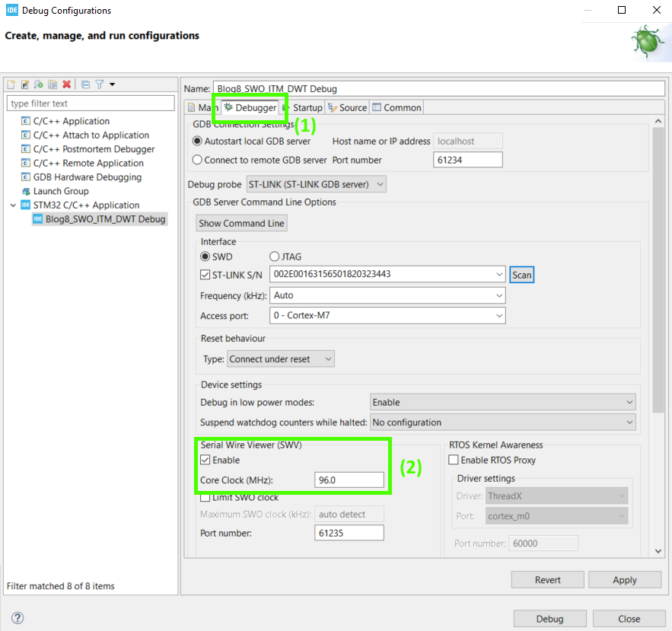672x631 pixels.
Task: Click the green bug debug image
Action: pos(648,42)
